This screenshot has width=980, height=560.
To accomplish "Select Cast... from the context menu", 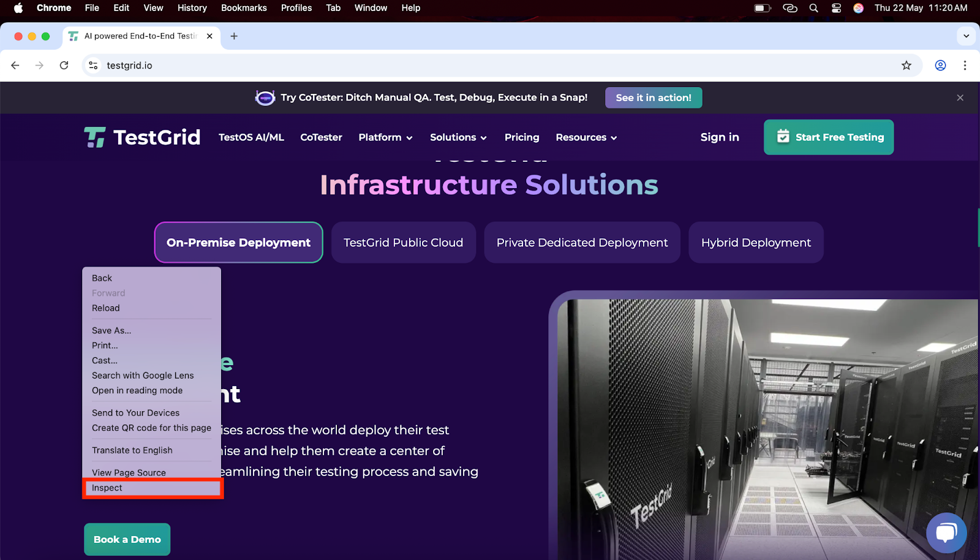I will [x=152, y=360].
